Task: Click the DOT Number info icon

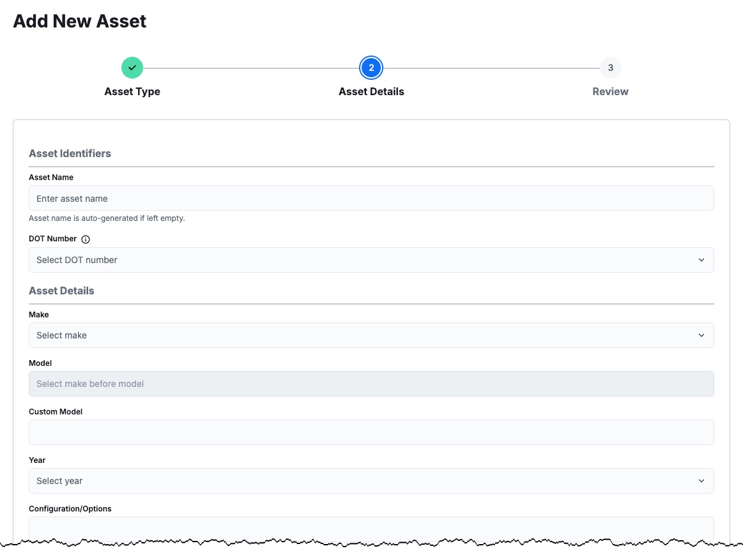Action: tap(86, 239)
